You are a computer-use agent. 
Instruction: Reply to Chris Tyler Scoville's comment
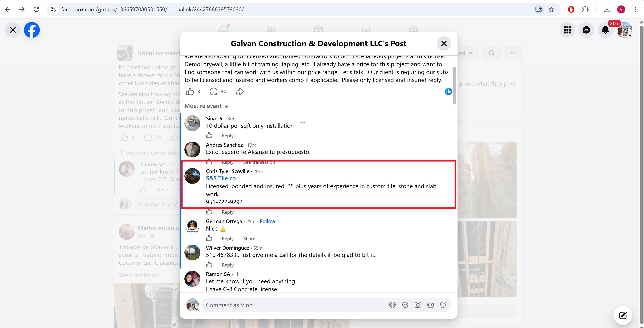(228, 212)
